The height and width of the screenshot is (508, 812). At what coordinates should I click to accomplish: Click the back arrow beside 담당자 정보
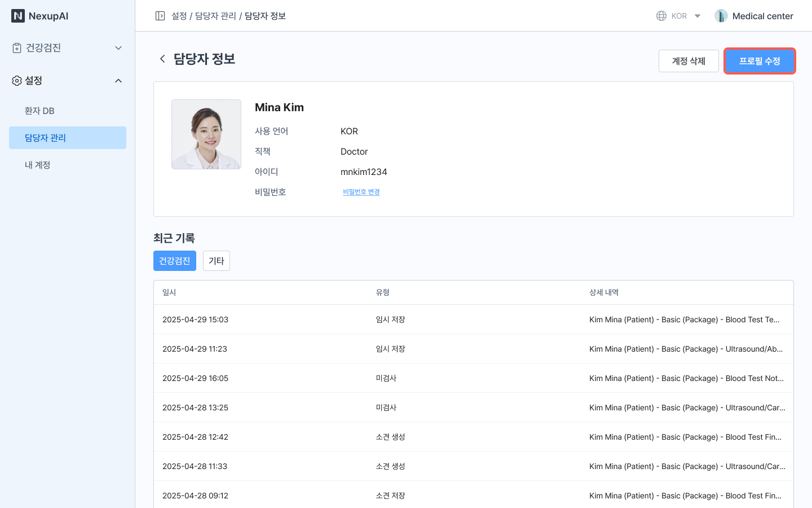[162, 59]
